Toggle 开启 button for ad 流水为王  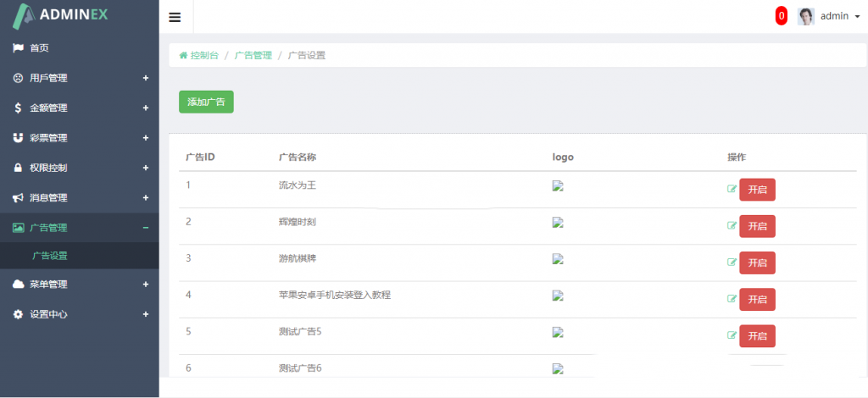[757, 190]
